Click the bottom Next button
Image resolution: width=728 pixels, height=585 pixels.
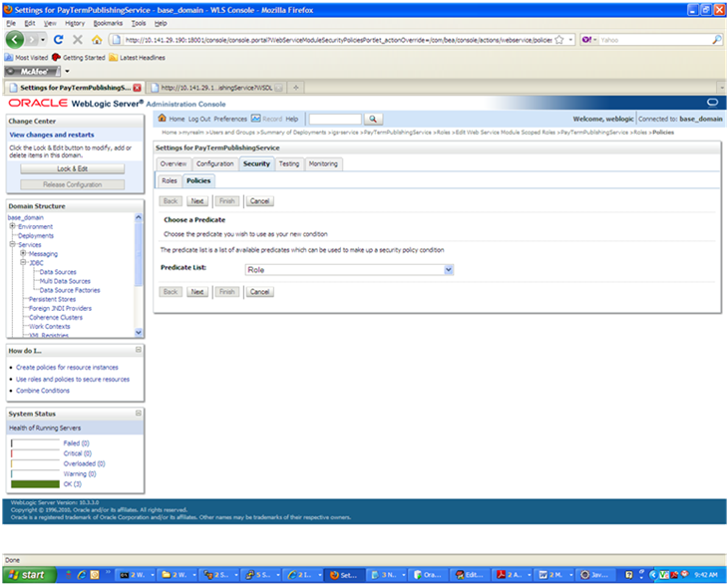coord(197,292)
